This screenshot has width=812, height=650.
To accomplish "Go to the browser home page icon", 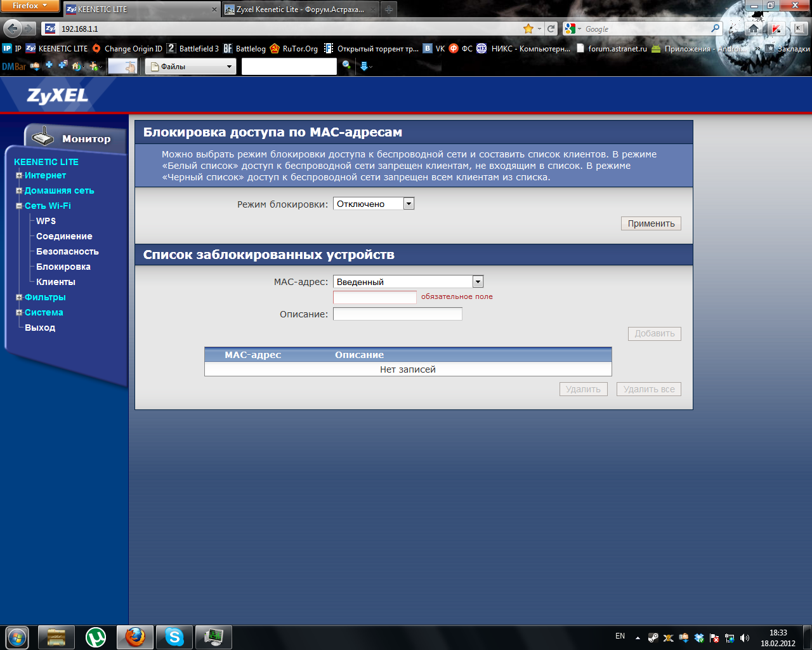I will point(754,29).
